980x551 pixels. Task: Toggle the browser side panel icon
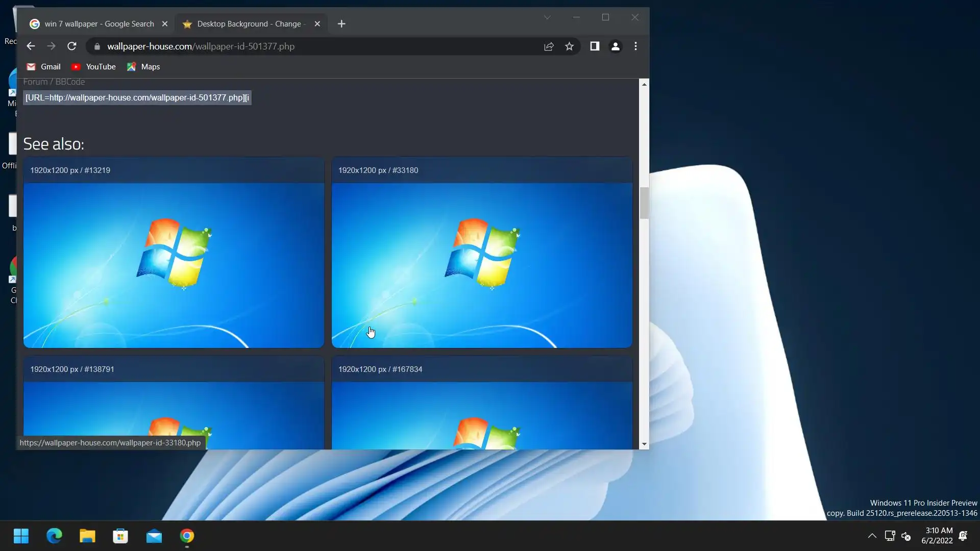595,46
